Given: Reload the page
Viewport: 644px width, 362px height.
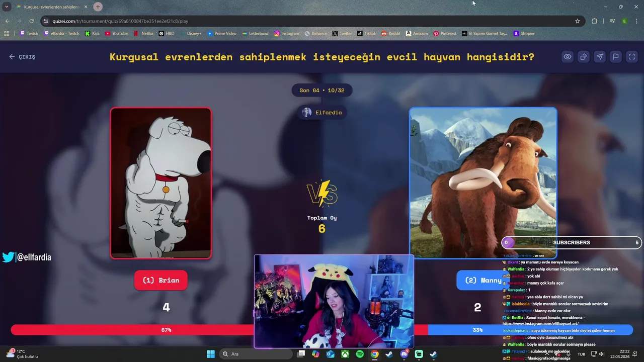Looking at the screenshot, I should tap(32, 21).
